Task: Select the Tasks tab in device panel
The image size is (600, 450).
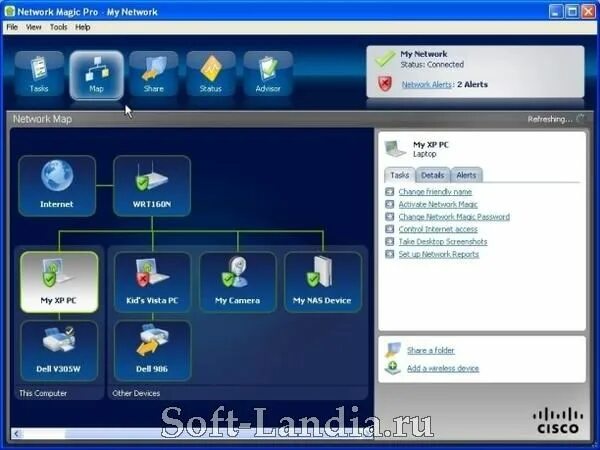Action: 400,175
